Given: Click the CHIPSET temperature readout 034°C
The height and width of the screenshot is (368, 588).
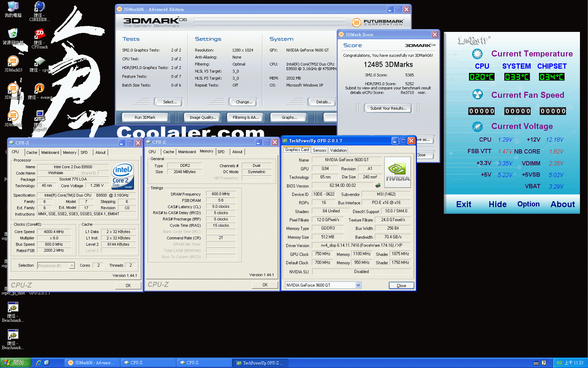Looking at the screenshot, I should [552, 77].
